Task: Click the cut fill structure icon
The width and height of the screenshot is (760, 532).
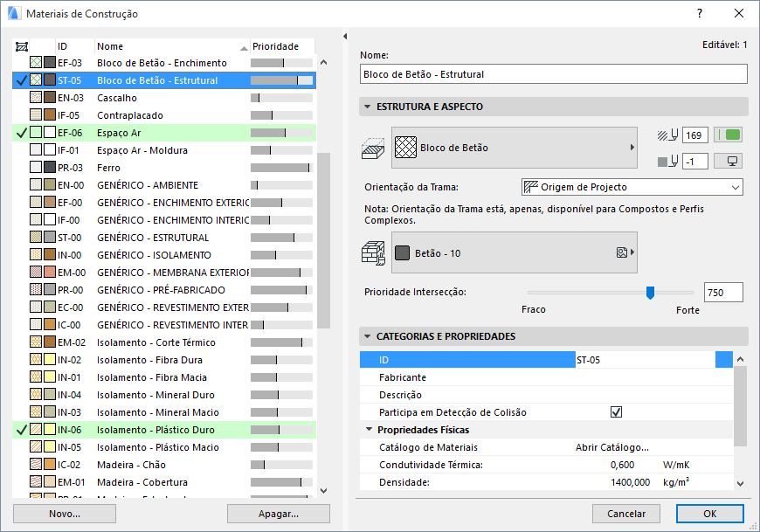Action: (373, 148)
